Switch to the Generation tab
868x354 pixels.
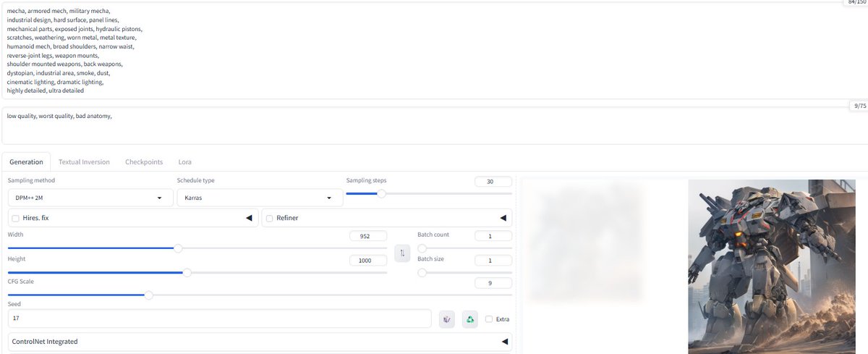pyautogui.click(x=26, y=162)
